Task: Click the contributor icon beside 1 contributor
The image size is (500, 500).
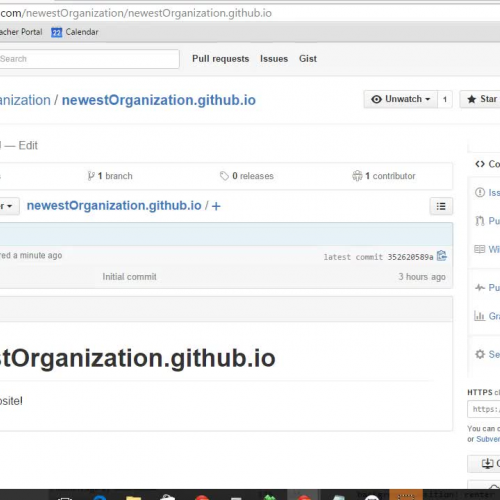Action: click(x=357, y=176)
